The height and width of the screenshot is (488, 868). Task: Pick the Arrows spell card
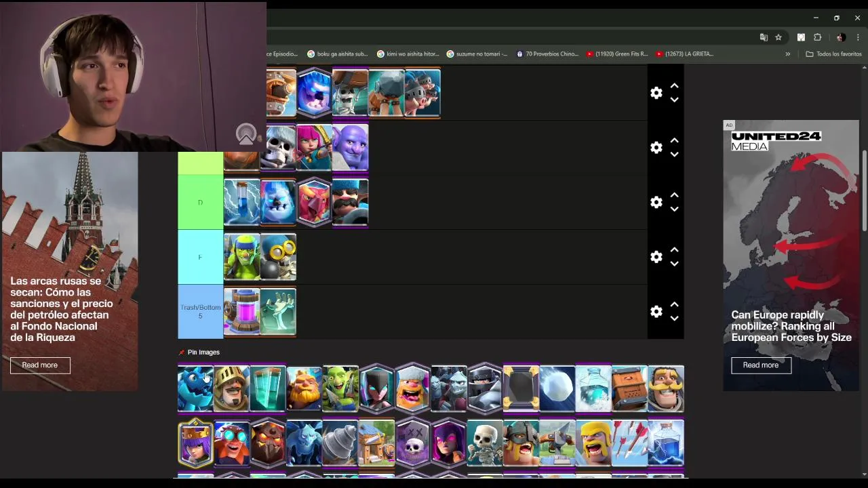629,443
